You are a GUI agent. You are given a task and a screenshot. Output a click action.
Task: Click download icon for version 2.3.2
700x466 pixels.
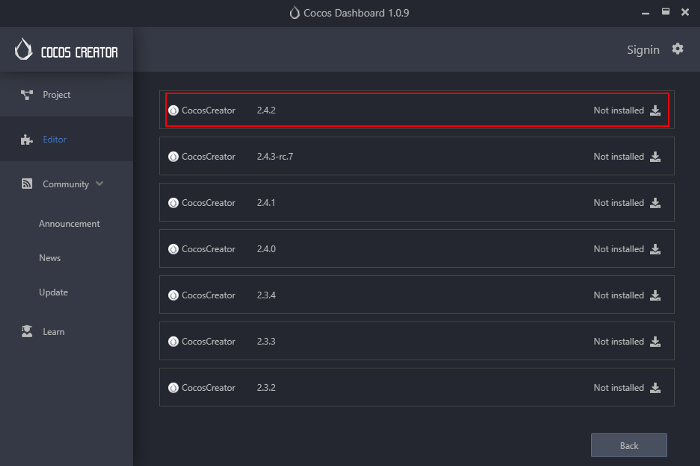tap(655, 388)
